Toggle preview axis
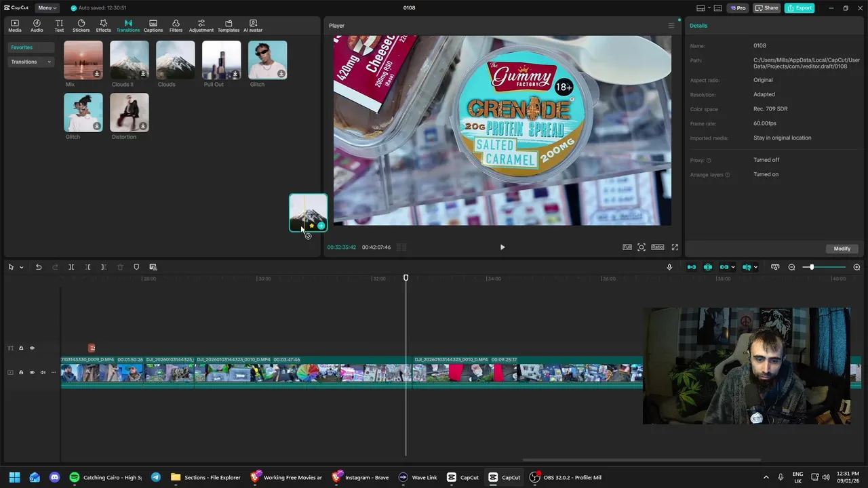This screenshot has height=488, width=868. pos(747,267)
